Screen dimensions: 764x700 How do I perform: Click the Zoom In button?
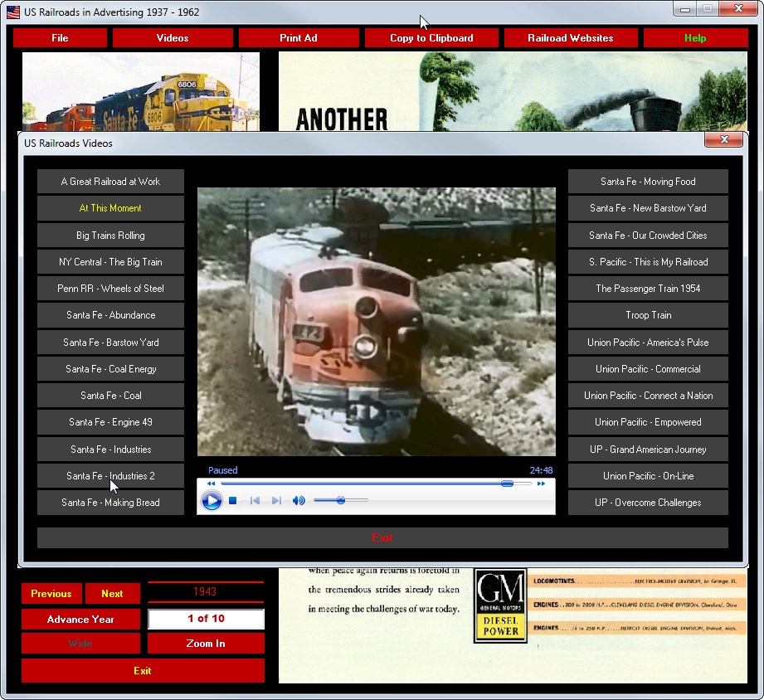pos(206,644)
